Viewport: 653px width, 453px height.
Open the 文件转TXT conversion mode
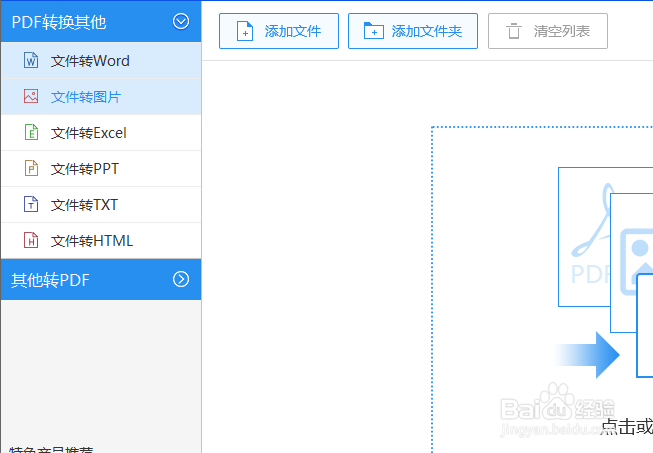(x=101, y=205)
